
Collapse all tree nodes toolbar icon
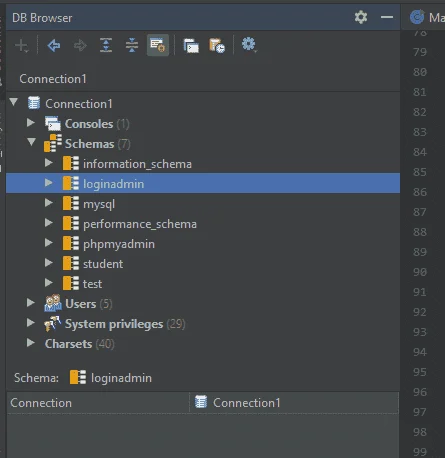pyautogui.click(x=132, y=45)
